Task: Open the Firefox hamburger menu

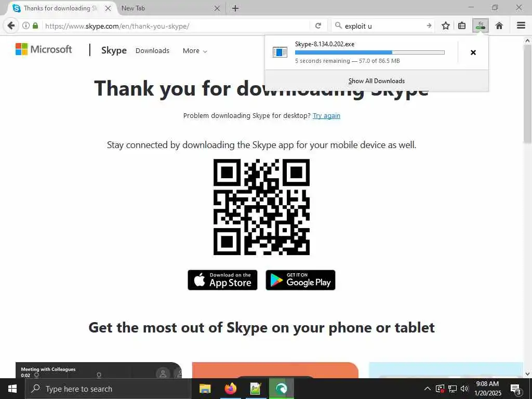Action: [521, 25]
